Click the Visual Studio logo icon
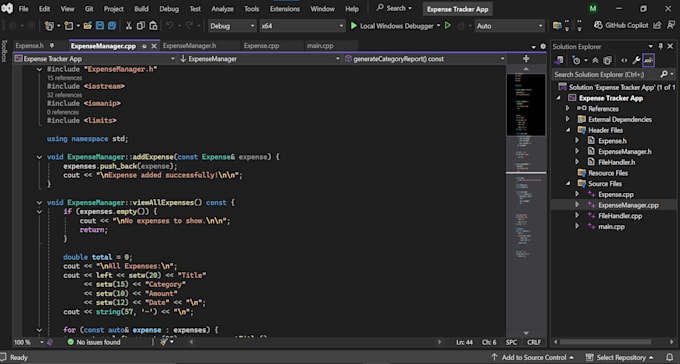 click(7, 8)
